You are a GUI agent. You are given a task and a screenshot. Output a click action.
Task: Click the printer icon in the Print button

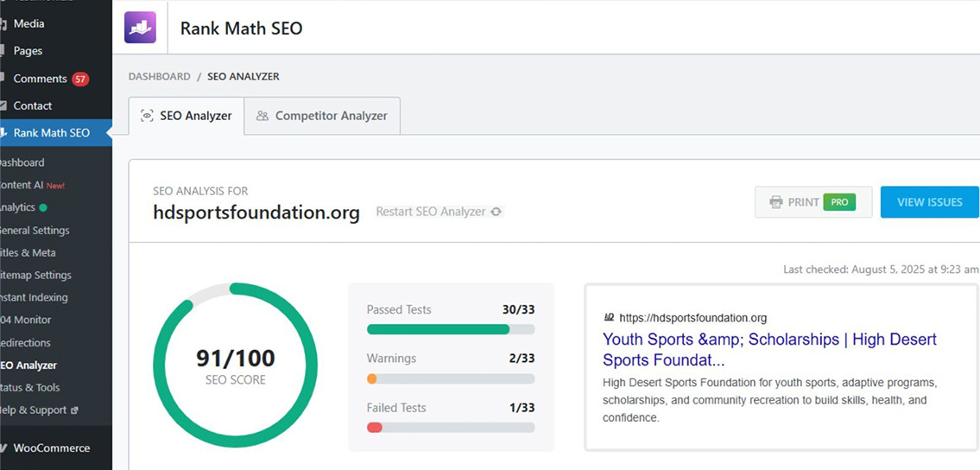click(776, 202)
